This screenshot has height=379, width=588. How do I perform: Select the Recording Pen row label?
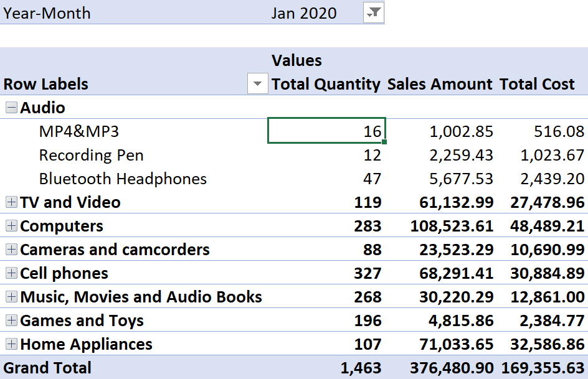click(x=91, y=155)
